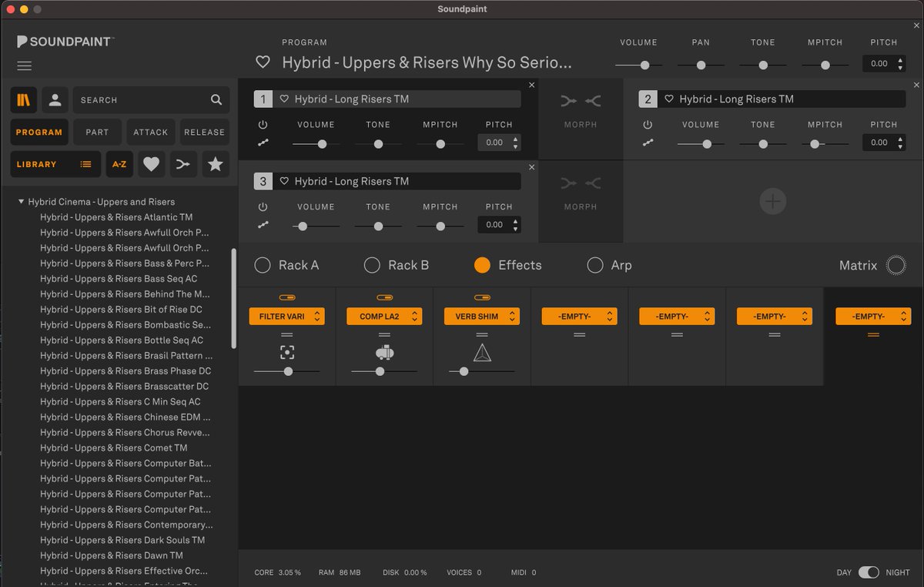The height and width of the screenshot is (587, 924).
Task: Collapse Hybrid Cinema - Uppers and Risers folder
Action: tap(22, 202)
